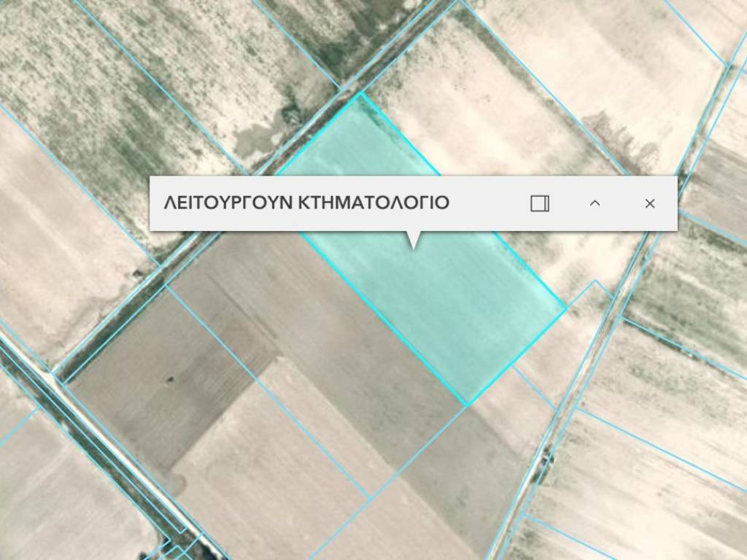Screen dimensions: 747x560
Task: Click the right corner vertex of highlighted parcel
Action: click(566, 308)
